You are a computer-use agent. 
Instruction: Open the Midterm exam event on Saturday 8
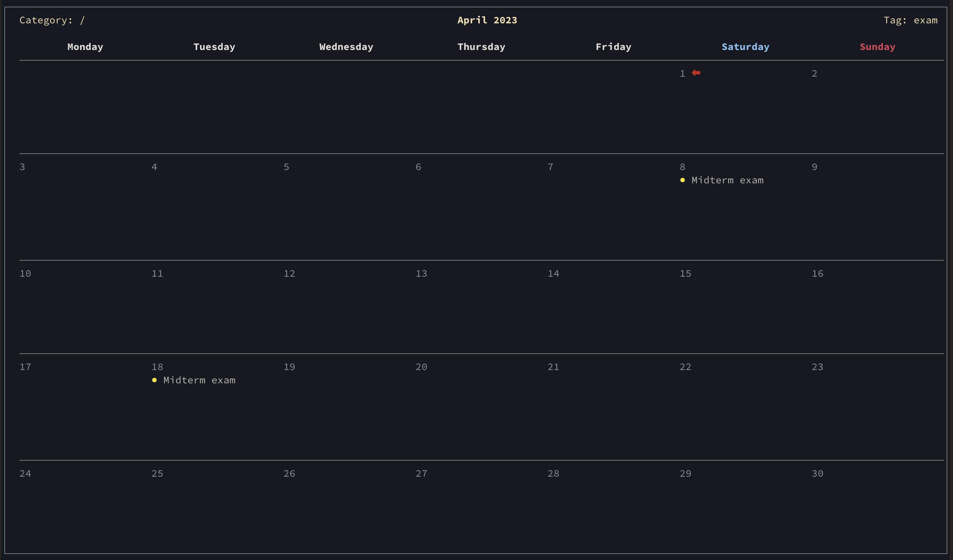coord(727,180)
